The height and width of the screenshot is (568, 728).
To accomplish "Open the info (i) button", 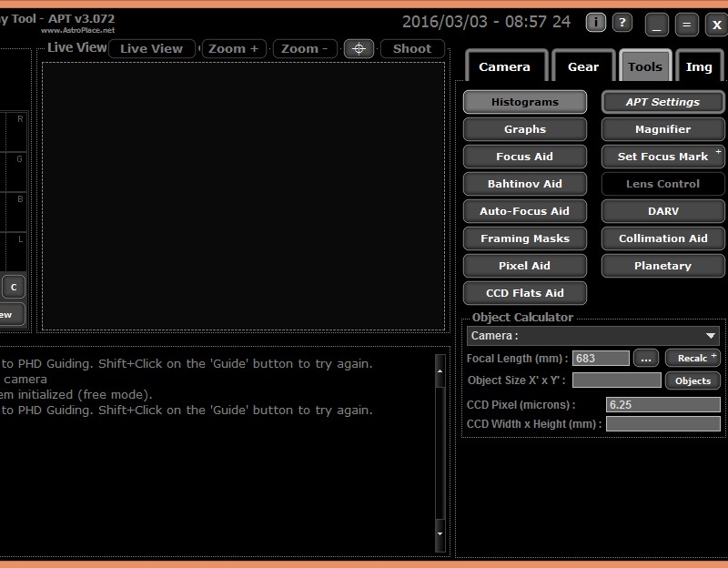I will pos(596,22).
